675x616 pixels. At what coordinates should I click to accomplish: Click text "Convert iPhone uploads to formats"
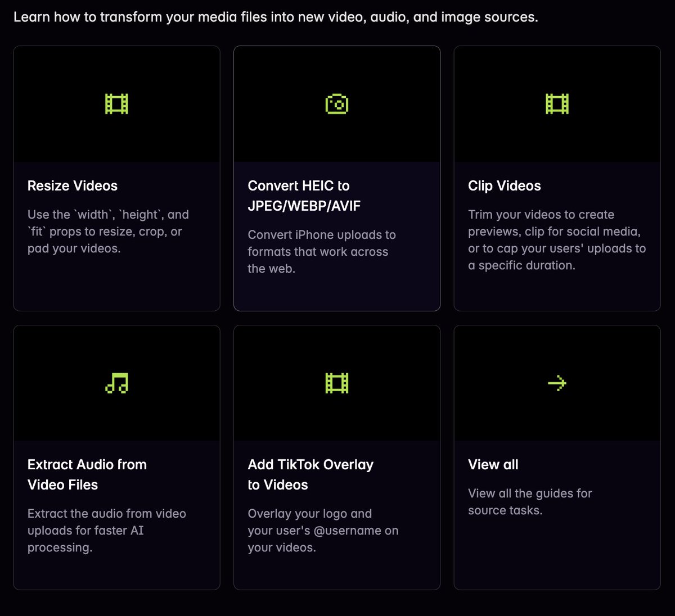click(x=322, y=251)
